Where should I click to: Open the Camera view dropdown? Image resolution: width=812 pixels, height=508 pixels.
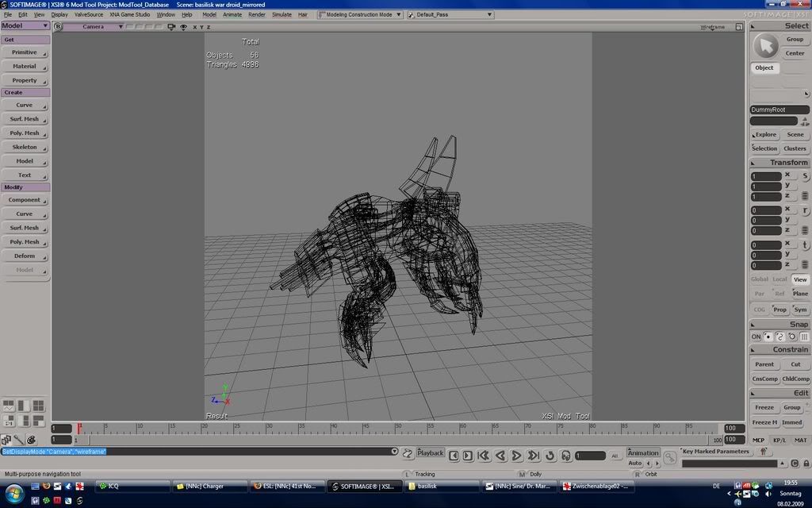click(x=94, y=26)
